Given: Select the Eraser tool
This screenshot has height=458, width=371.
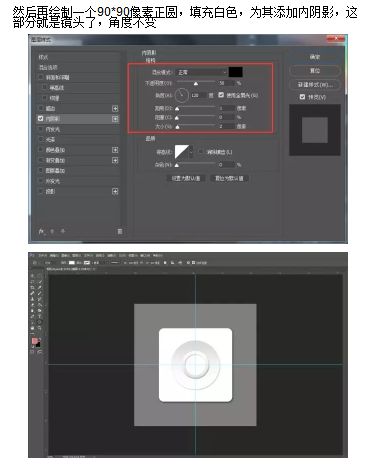Looking at the screenshot, I should [x=32, y=305].
